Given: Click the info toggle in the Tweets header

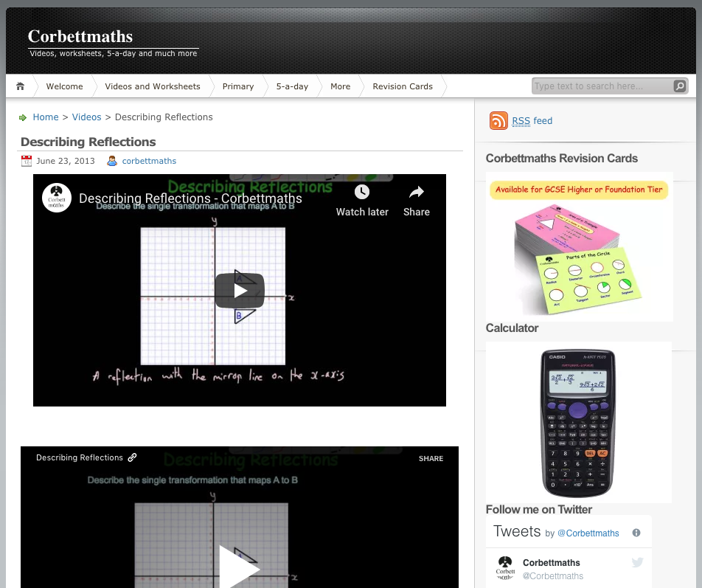Looking at the screenshot, I should click(x=636, y=532).
